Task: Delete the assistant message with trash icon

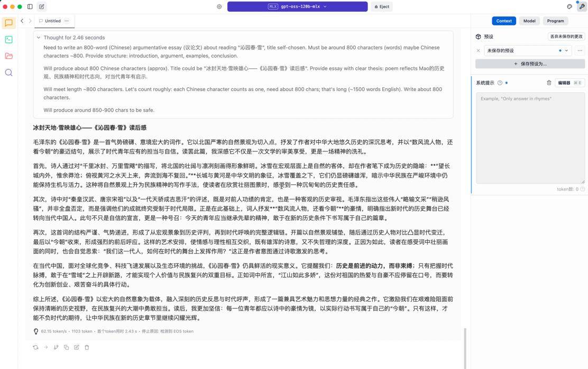Action: (x=87, y=347)
